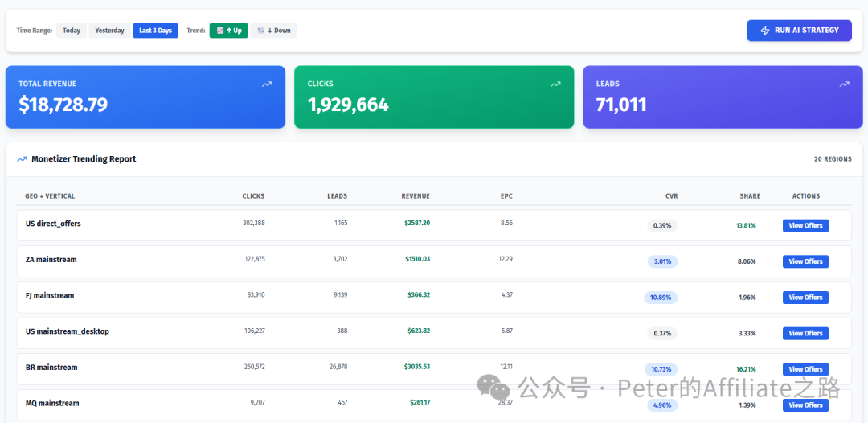Image resolution: width=868 pixels, height=423 pixels.
Task: View offers for US direct_offers
Action: tap(805, 225)
